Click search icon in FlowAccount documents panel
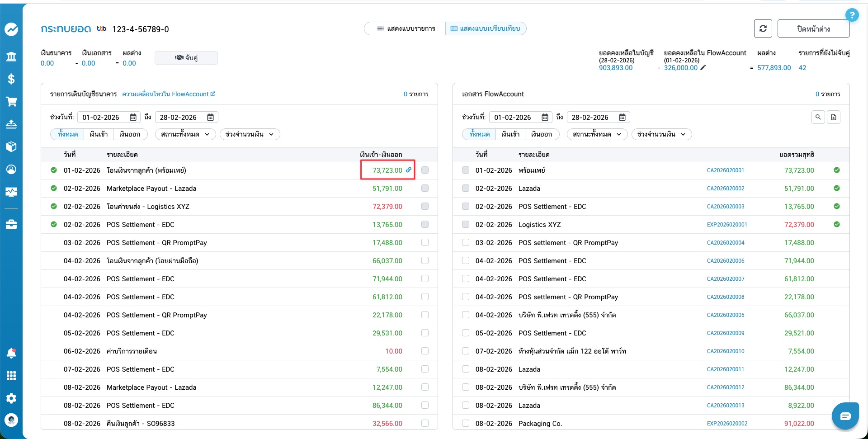Viewport: 868px width, 439px height. click(x=818, y=117)
